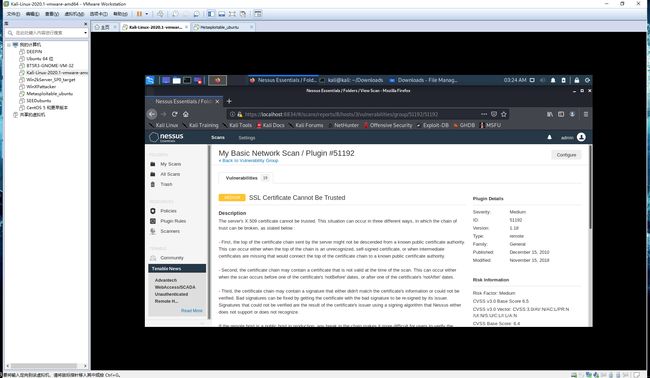Close the Nessus Essentials Firefox tab
This screenshot has height=378, width=650.
[x=217, y=101]
